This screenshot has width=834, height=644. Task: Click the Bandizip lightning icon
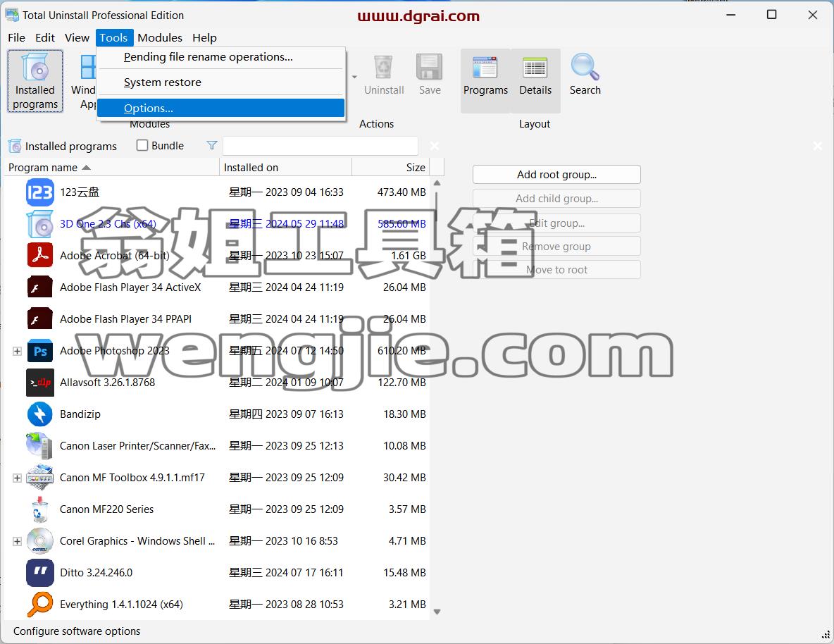coord(40,414)
